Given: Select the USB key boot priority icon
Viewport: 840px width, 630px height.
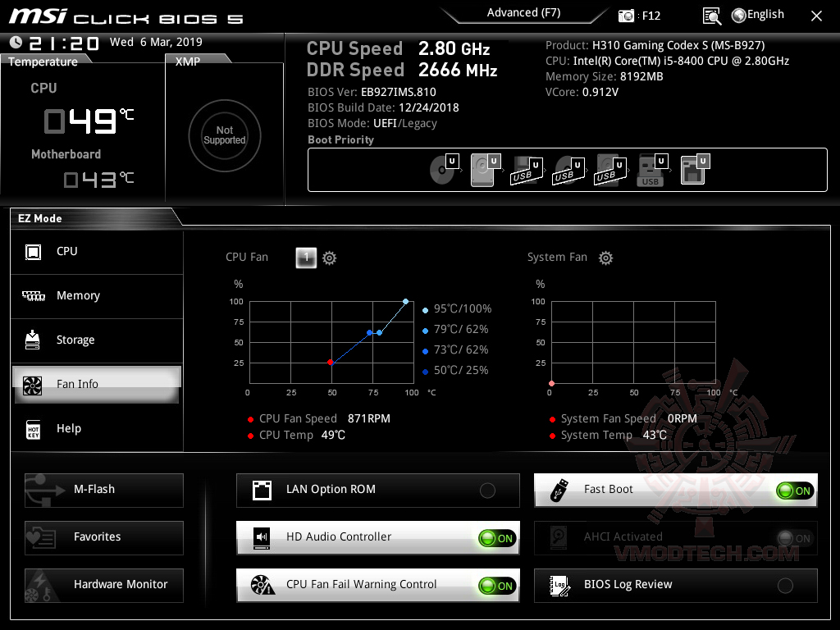Looking at the screenshot, I should click(x=652, y=171).
